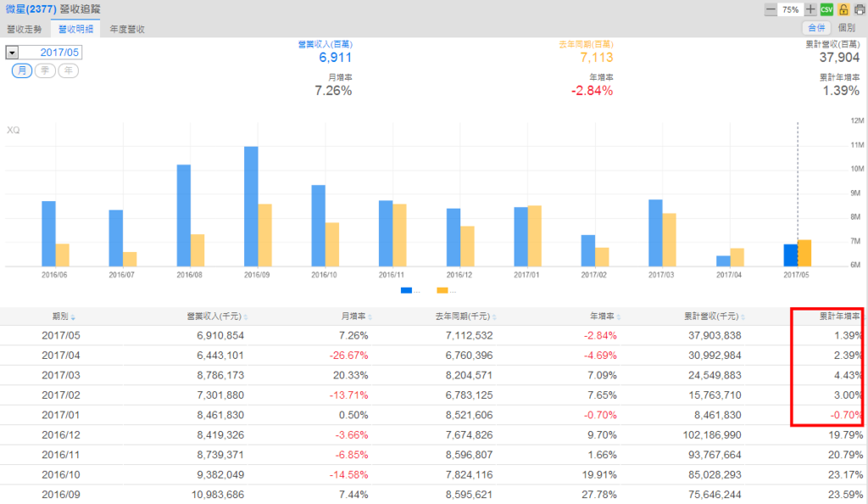
Task: Click the 75% zoom level field
Action: pos(791,9)
